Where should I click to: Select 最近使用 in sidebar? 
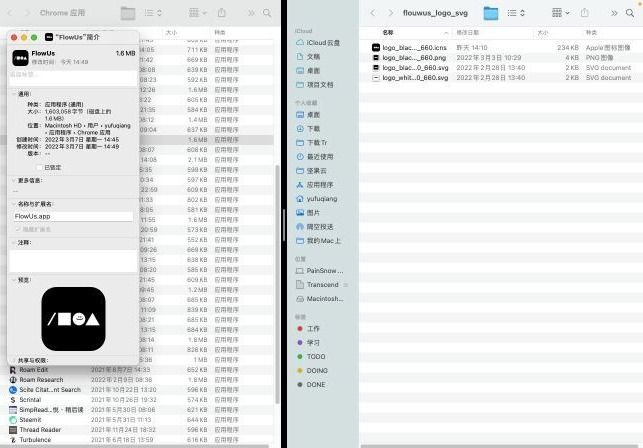[x=315, y=156]
